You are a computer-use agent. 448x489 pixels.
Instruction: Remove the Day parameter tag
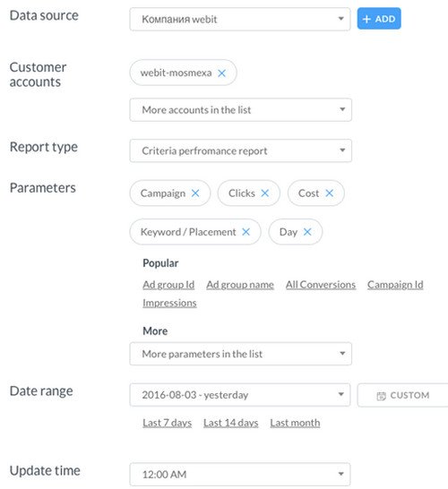[307, 232]
